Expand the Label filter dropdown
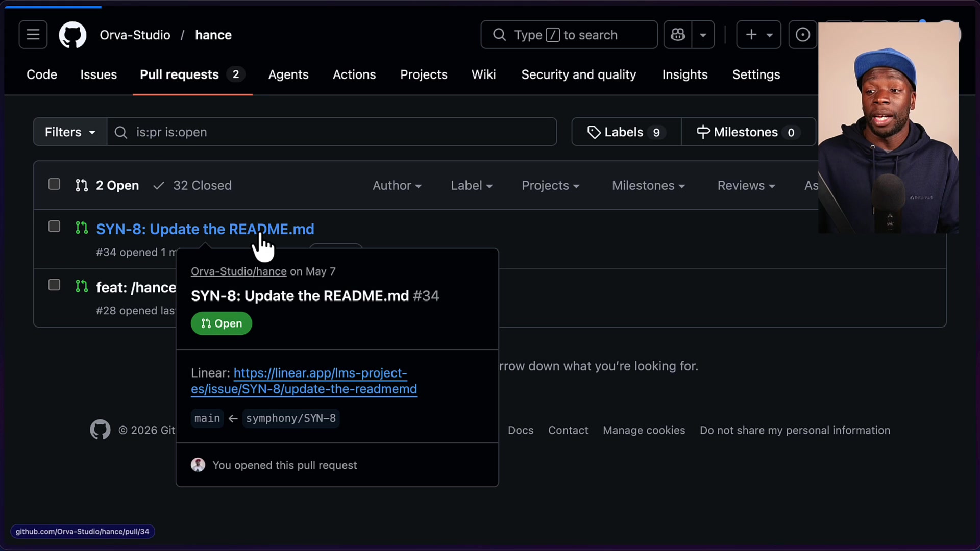Viewport: 980px width, 551px height. pyautogui.click(x=472, y=185)
